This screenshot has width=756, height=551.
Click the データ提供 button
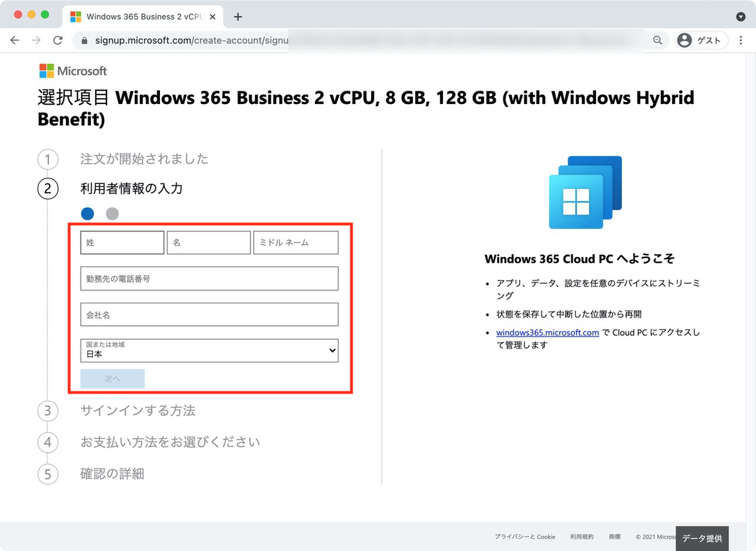(702, 538)
